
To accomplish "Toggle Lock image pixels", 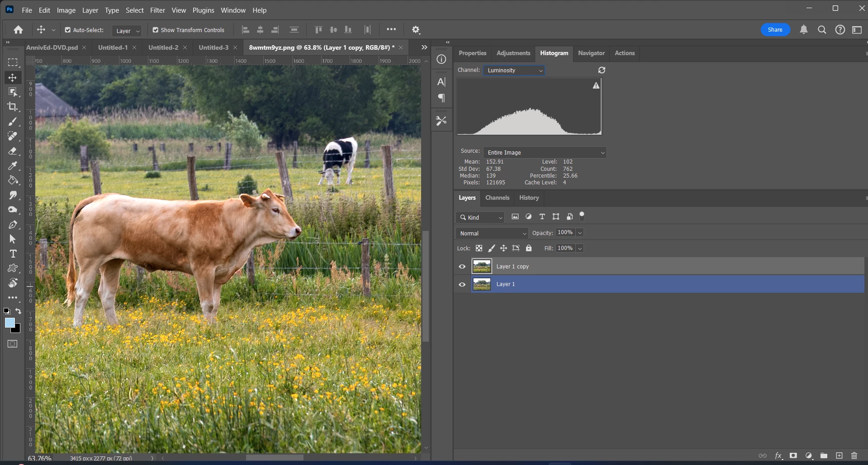I will [x=491, y=248].
